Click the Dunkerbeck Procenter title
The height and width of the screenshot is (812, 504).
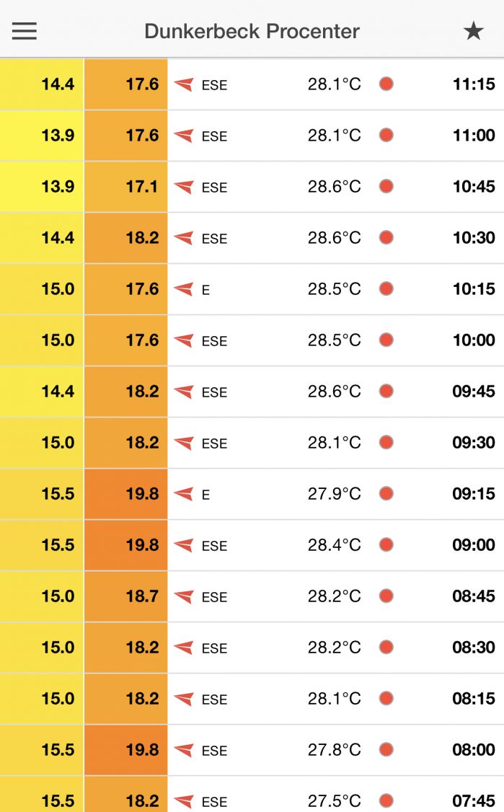tap(252, 31)
